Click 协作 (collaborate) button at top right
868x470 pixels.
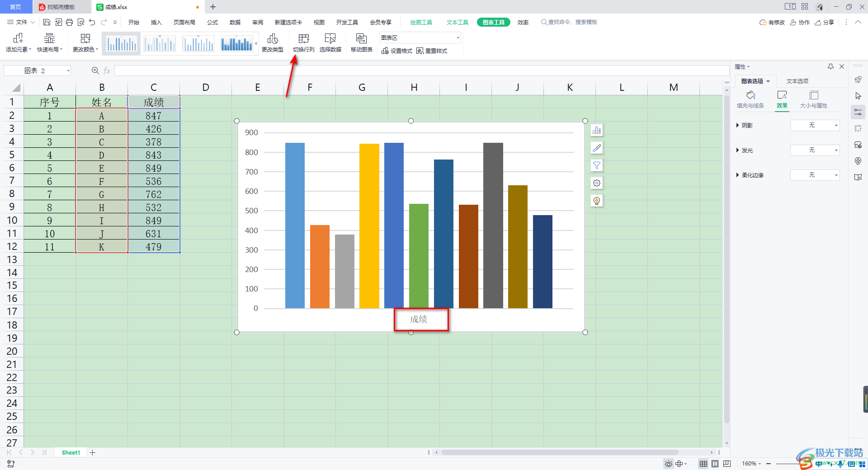pos(800,22)
